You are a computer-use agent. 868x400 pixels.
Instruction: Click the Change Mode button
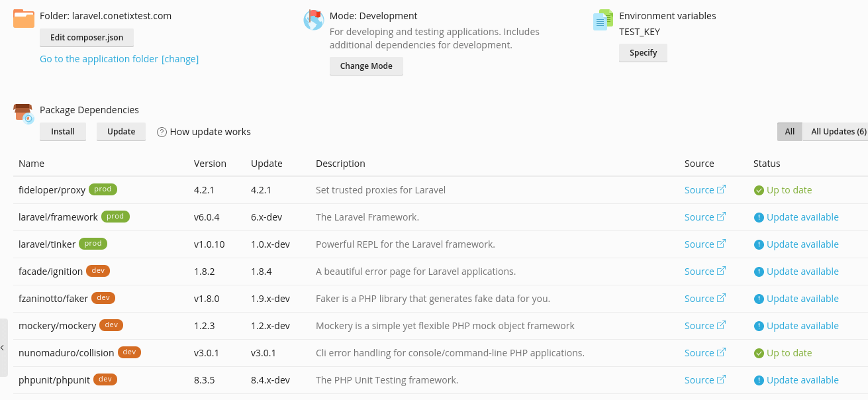[x=366, y=66]
